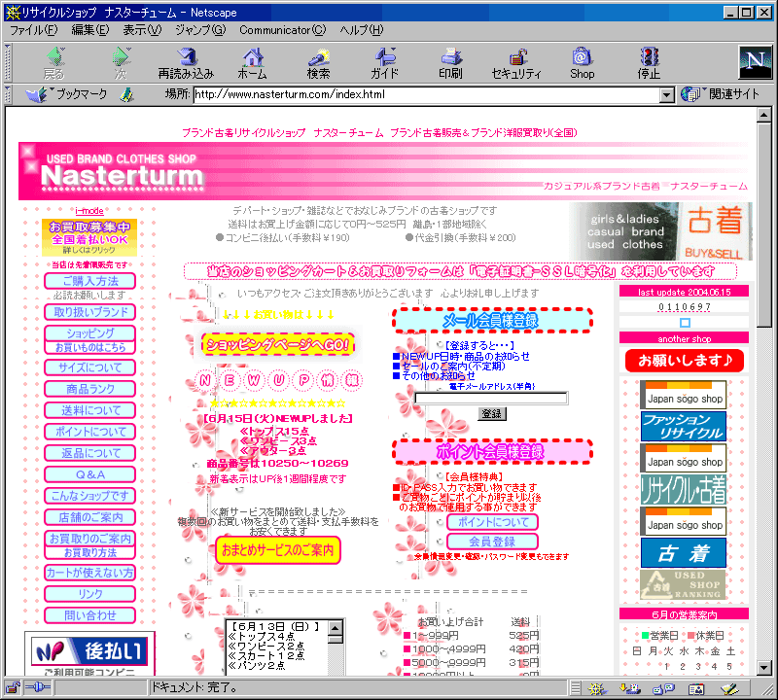
Task: Open the ジャンプ(G) menu
Action: coord(200,30)
